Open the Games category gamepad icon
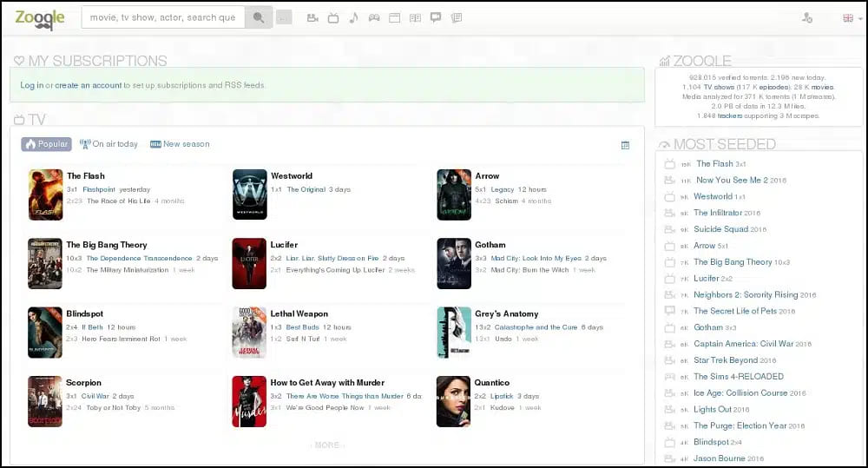The height and width of the screenshot is (468, 868). tap(374, 17)
